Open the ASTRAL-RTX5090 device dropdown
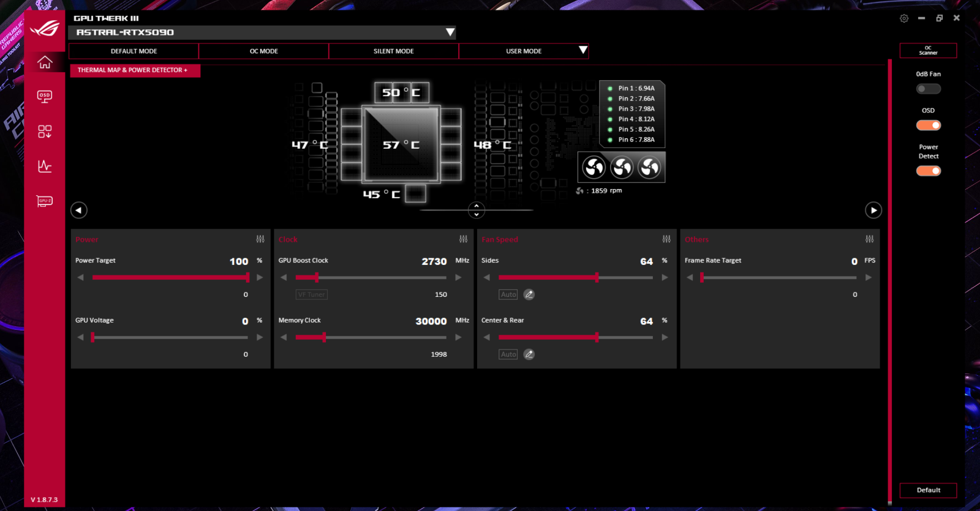Screen dimensions: 980x511 262,32
